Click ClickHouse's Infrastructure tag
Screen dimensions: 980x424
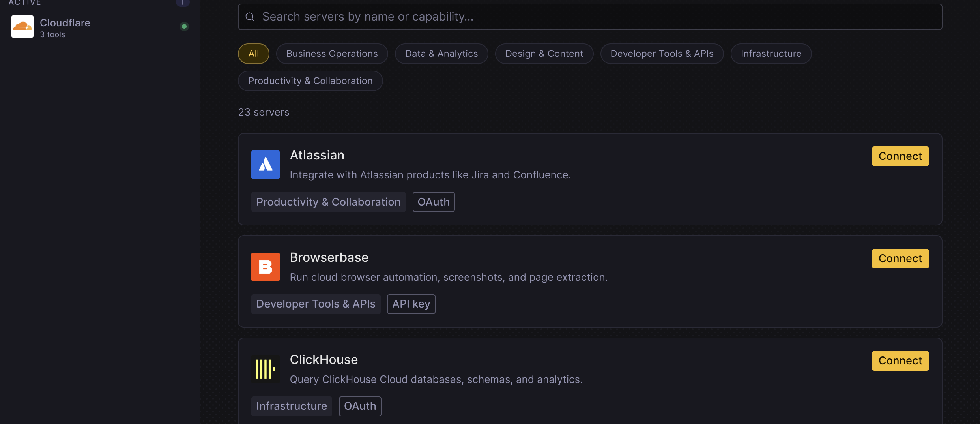pyautogui.click(x=292, y=406)
